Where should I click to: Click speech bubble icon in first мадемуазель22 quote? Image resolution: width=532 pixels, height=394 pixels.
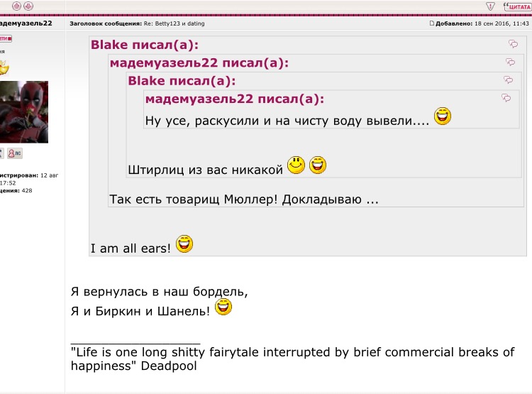pos(510,62)
